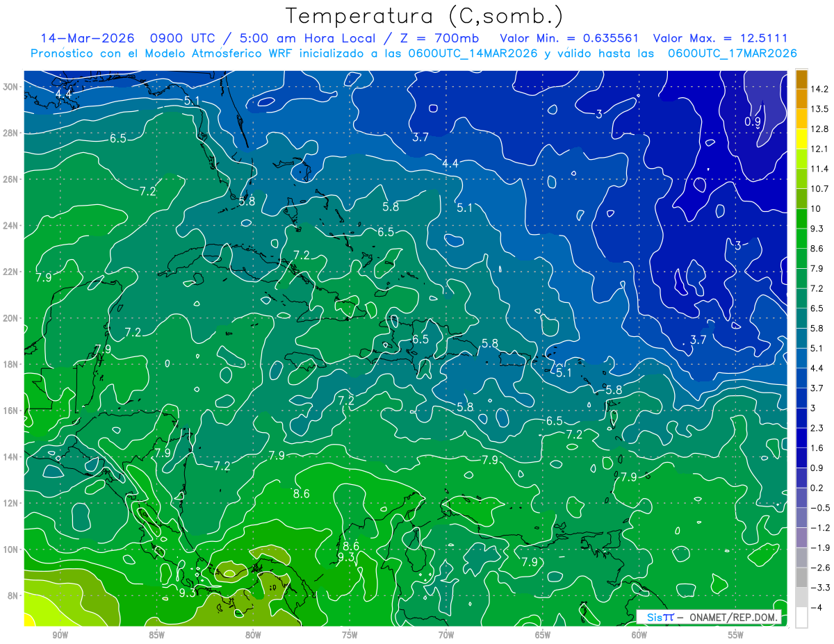This screenshot has height=644, width=834.
Task: Click the 12.1 value on color scale
Action: click(821, 149)
